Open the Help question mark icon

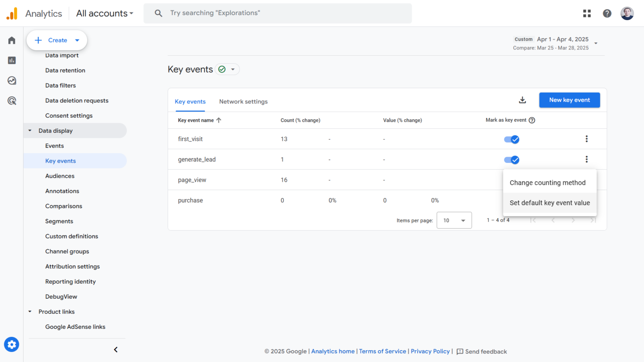click(x=607, y=13)
